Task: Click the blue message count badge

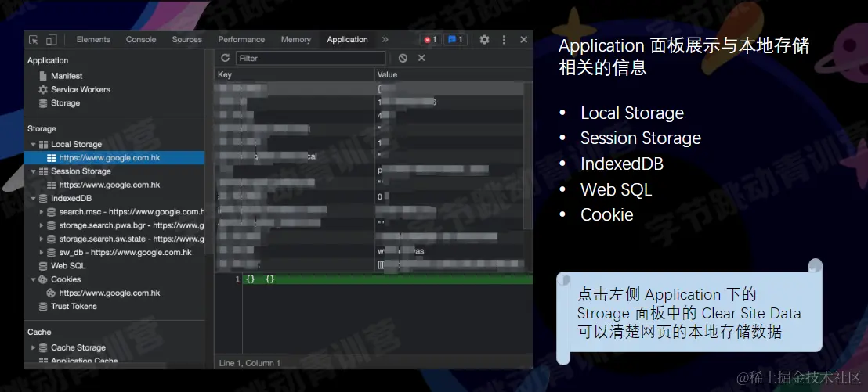Action: coord(455,40)
